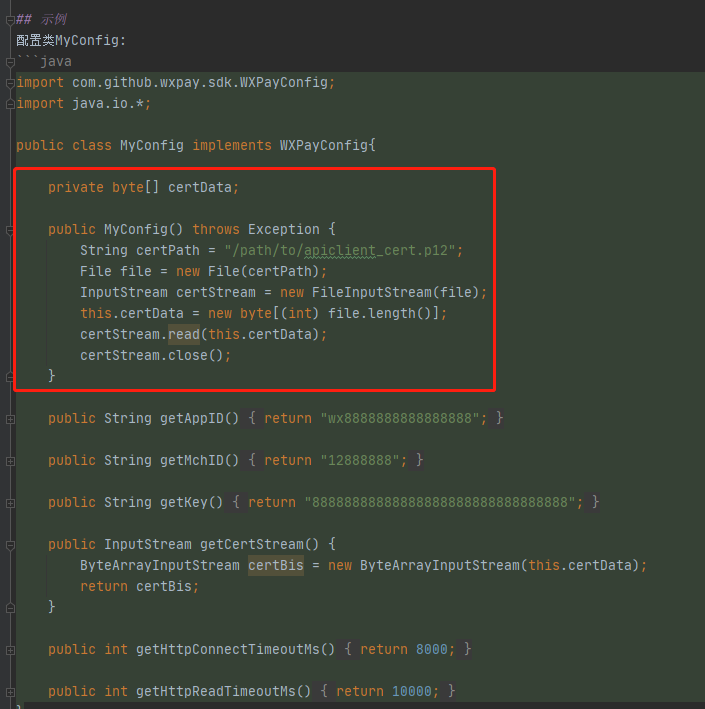Click the "getCertStream" method name

click(251, 544)
